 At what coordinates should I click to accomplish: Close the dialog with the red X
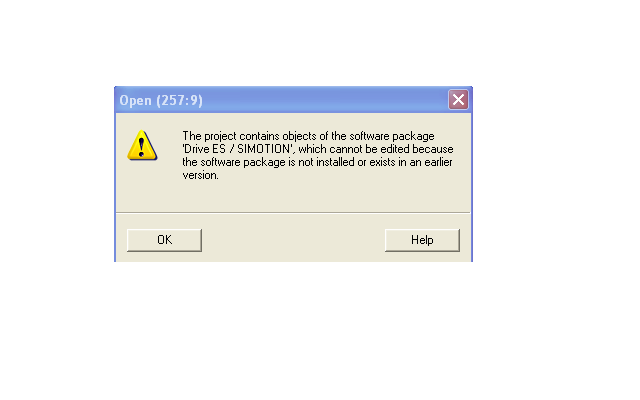pos(458,99)
